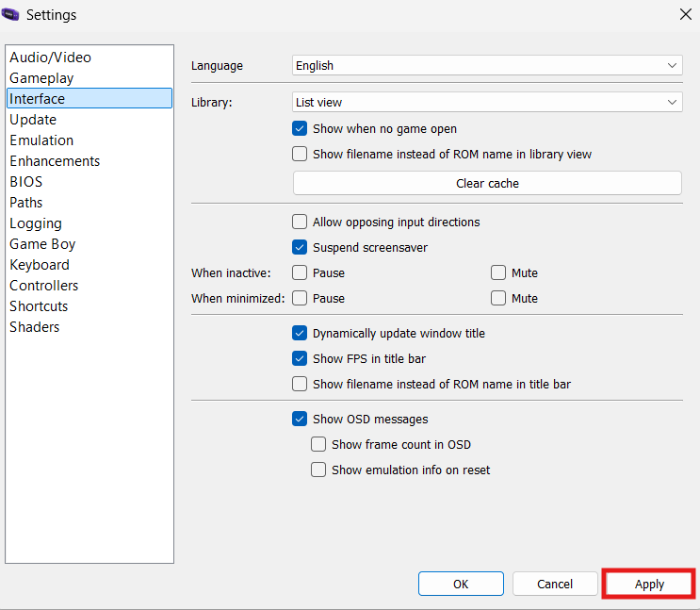The height and width of the screenshot is (610, 700).
Task: Click Apply to save changes
Action: coord(649,584)
